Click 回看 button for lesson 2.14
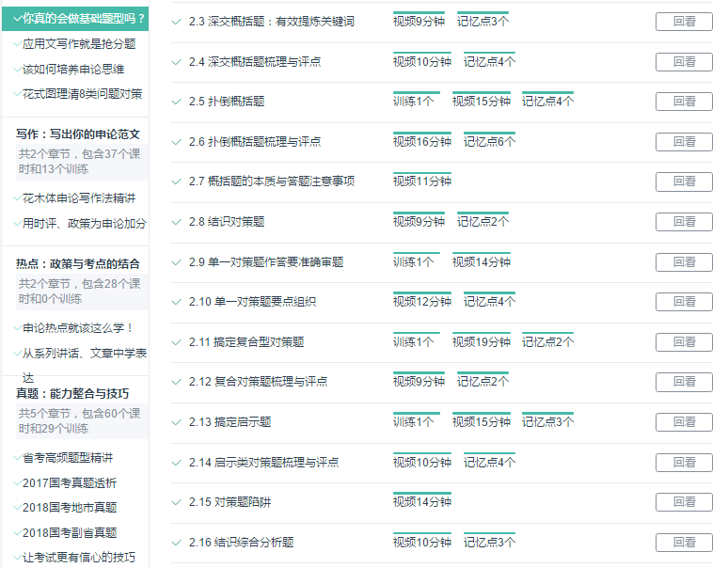The height and width of the screenshot is (568, 728). [x=684, y=462]
